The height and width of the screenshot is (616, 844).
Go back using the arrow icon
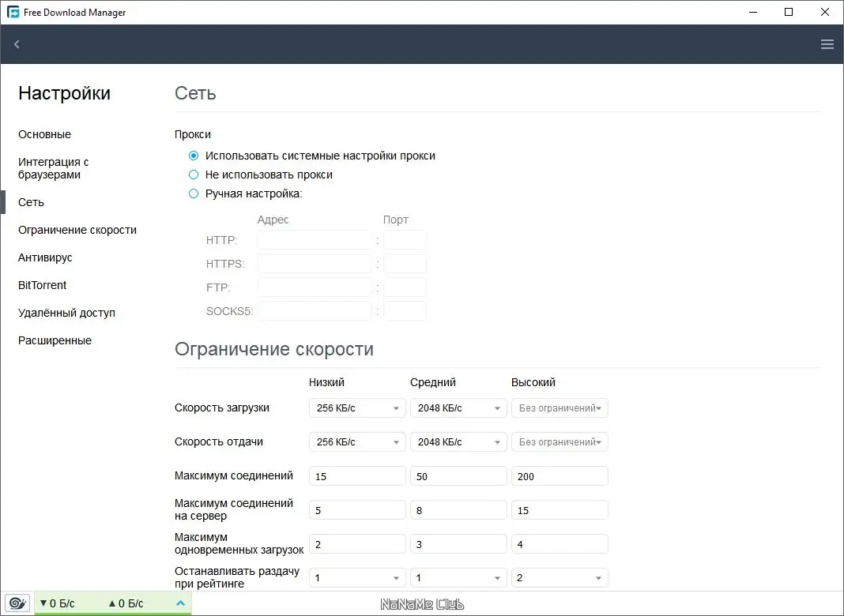click(17, 44)
